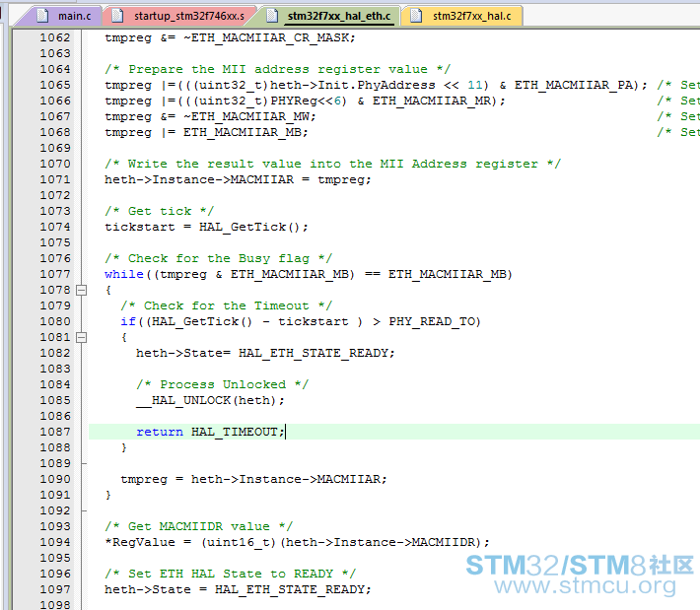Click line number 1094 in the margin
Screen dimensions: 700x610
point(55,542)
